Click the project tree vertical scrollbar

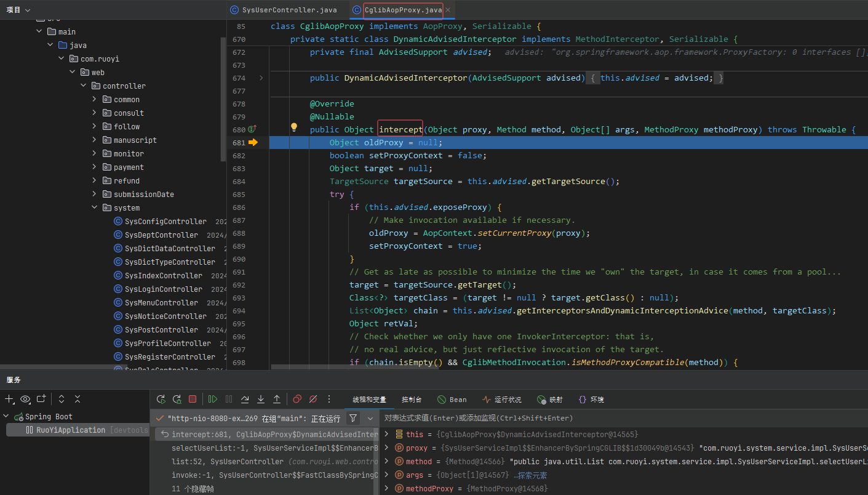pyautogui.click(x=223, y=99)
